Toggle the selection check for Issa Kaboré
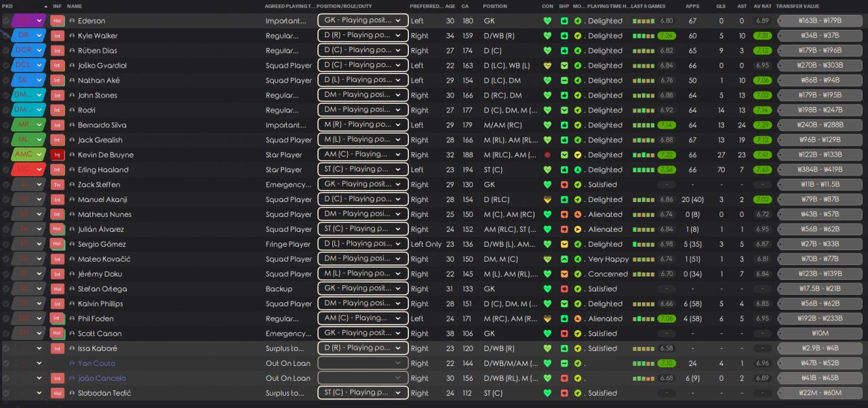 (5, 349)
